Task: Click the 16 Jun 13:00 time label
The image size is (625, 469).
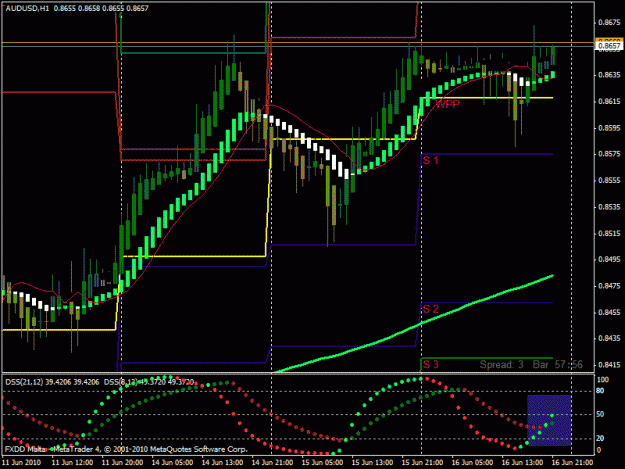Action: coord(522,463)
